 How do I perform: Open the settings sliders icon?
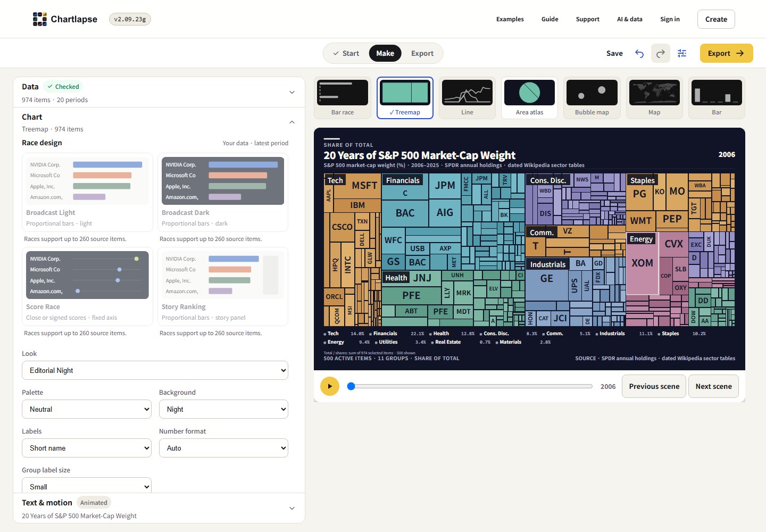[x=682, y=53]
